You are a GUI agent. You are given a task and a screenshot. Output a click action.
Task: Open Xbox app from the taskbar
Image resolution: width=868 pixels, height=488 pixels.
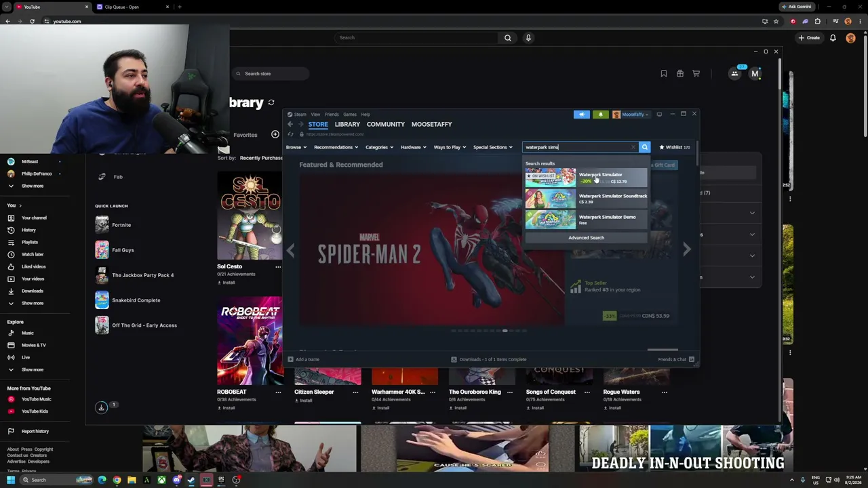[x=161, y=480]
